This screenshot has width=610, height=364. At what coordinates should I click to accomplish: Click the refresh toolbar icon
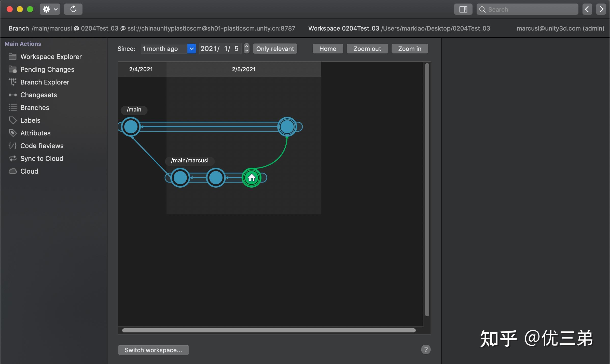73,9
